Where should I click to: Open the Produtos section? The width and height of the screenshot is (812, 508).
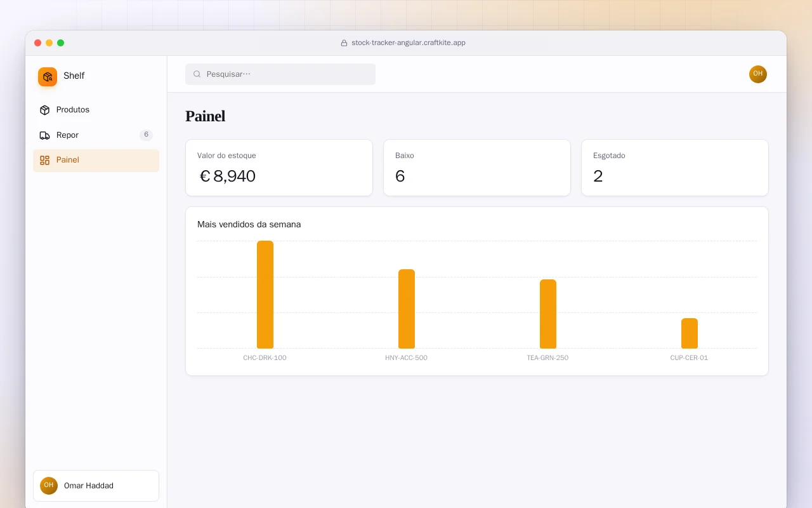[96, 110]
